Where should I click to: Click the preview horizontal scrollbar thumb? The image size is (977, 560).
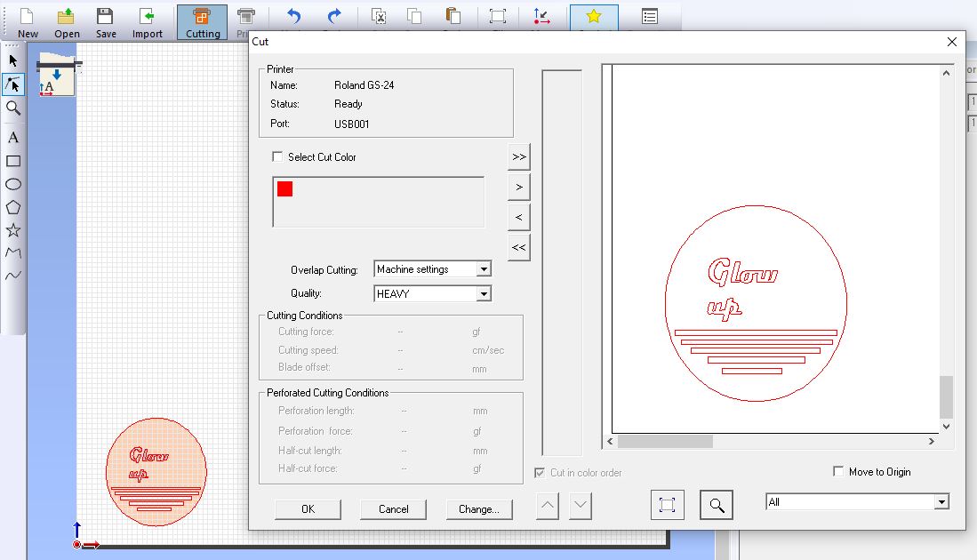(665, 441)
